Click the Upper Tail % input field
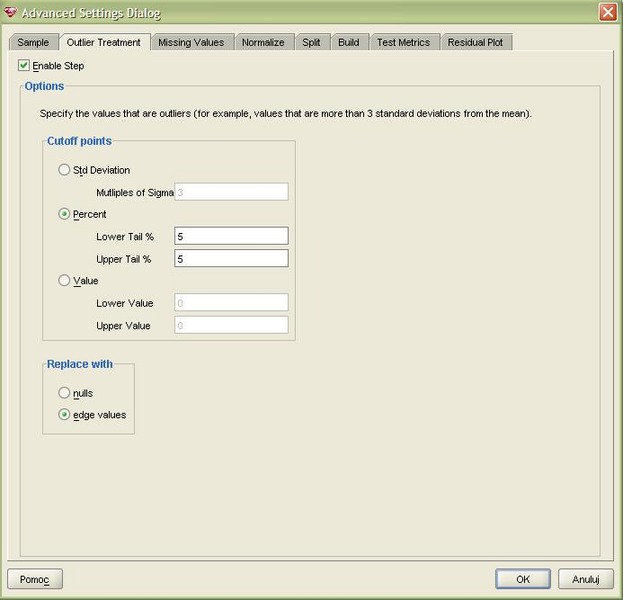623x600 pixels. click(230, 258)
